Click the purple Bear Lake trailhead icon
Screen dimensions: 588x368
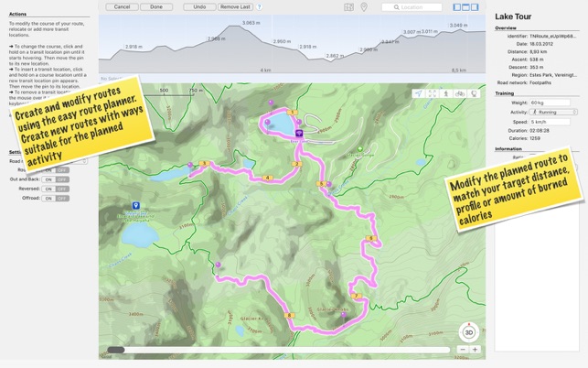pos(299,134)
